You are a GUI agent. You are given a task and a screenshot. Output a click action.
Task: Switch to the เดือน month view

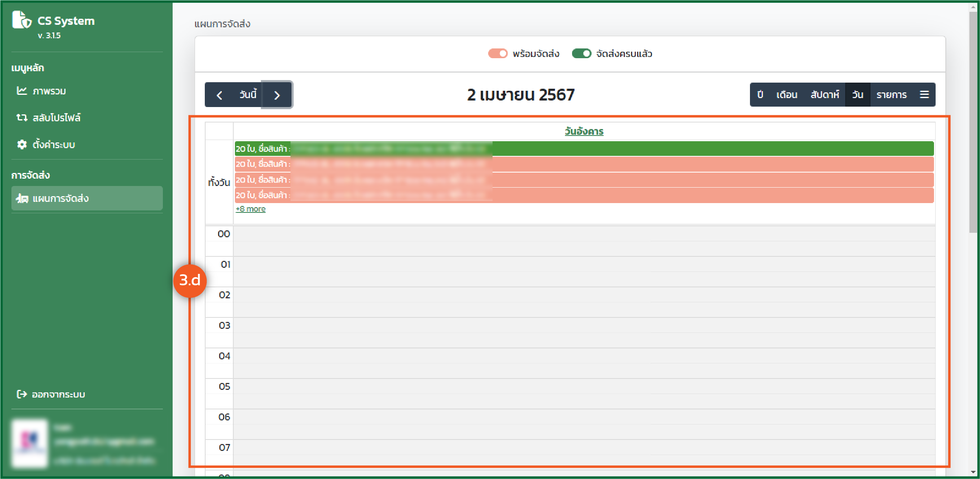(x=786, y=95)
